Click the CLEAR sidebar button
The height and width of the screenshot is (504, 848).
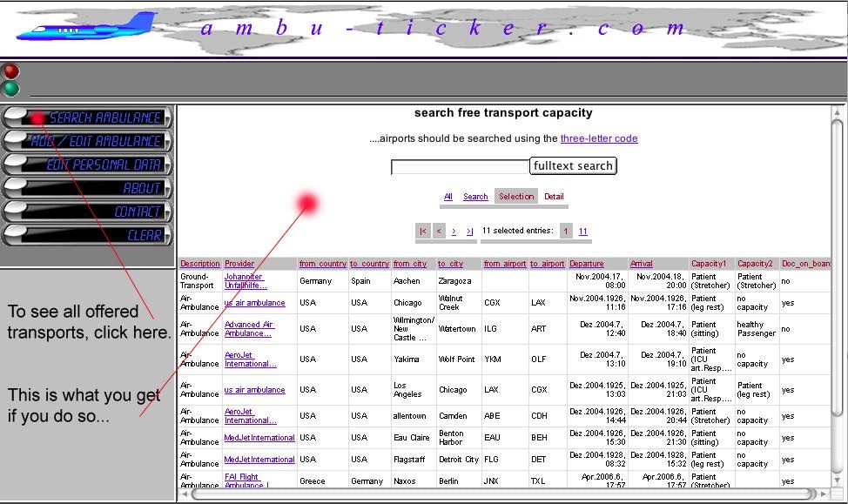click(x=87, y=235)
